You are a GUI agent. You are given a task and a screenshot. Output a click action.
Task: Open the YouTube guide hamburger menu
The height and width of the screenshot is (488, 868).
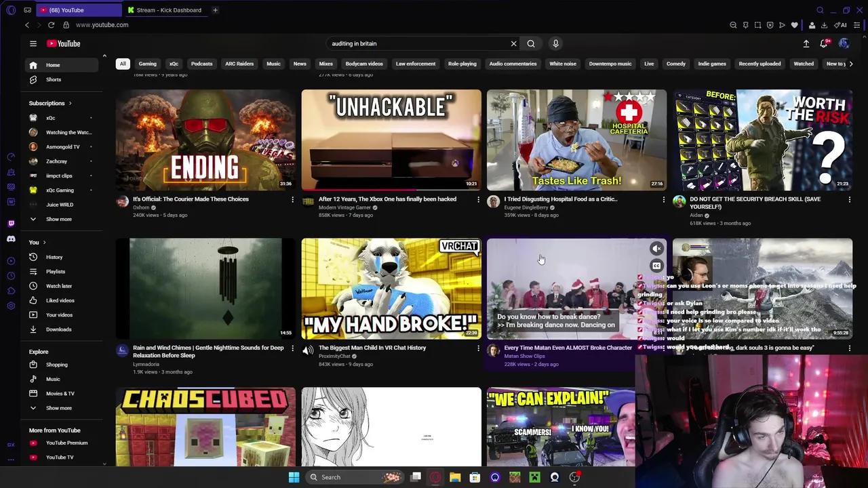pyautogui.click(x=33, y=43)
